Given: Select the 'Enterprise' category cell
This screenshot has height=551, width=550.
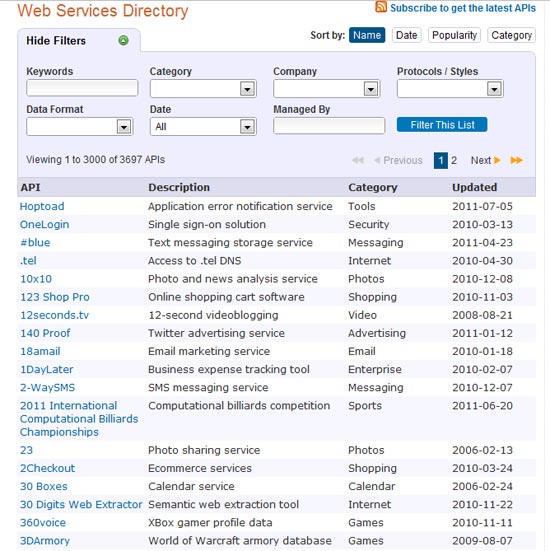Looking at the screenshot, I should [x=375, y=370].
